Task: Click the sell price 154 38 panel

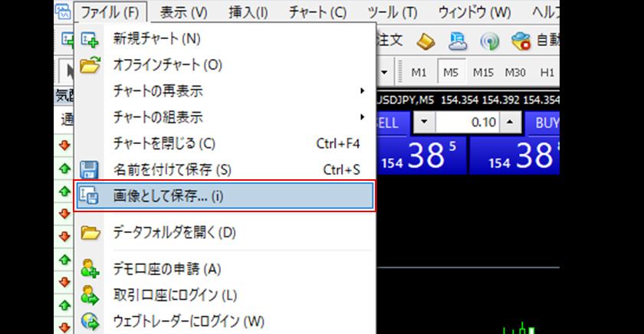Action: [422, 156]
